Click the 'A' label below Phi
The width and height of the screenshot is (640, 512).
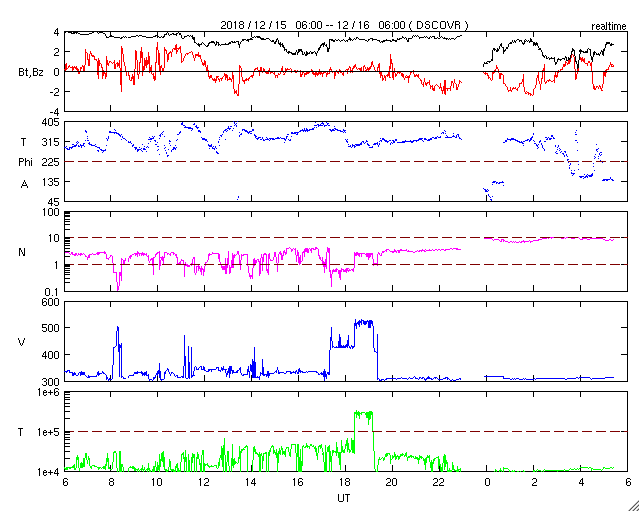pos(24,185)
